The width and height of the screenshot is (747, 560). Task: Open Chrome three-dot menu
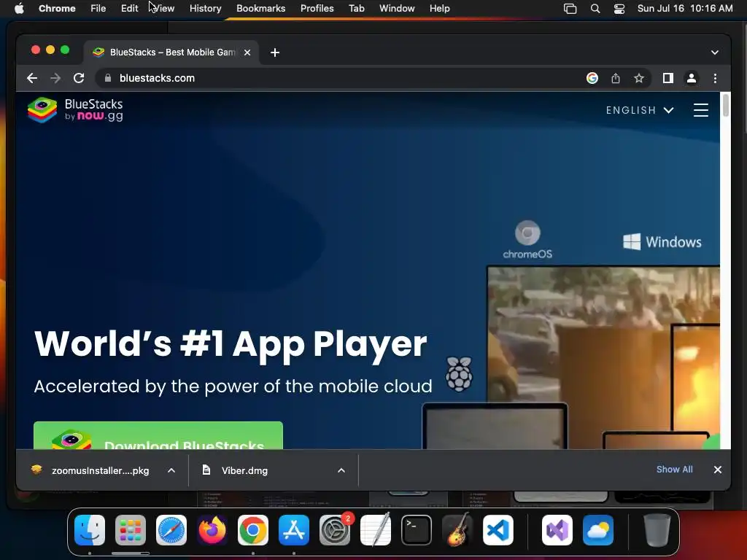(x=715, y=78)
